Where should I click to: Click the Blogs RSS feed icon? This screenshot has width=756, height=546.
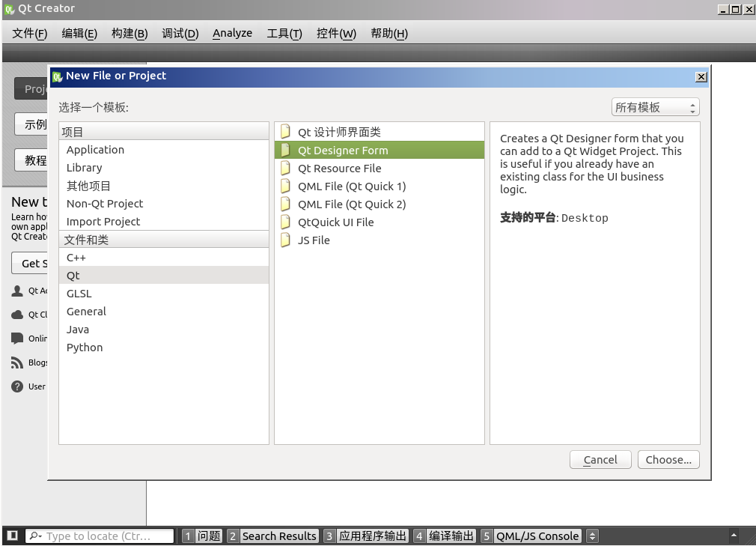click(x=17, y=363)
